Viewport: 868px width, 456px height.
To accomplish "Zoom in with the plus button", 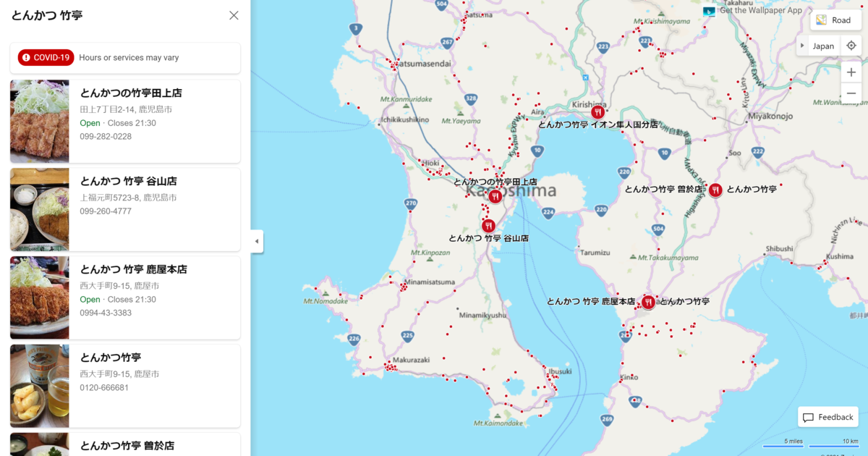I will [x=851, y=72].
